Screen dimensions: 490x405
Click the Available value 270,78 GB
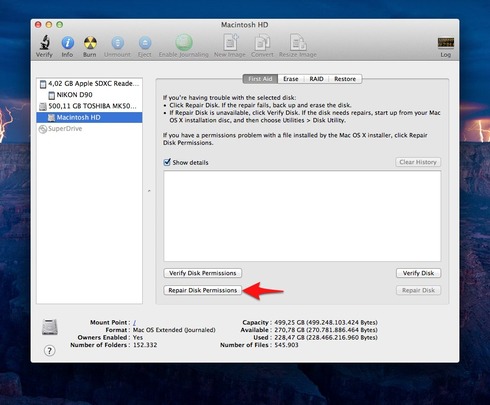326,330
